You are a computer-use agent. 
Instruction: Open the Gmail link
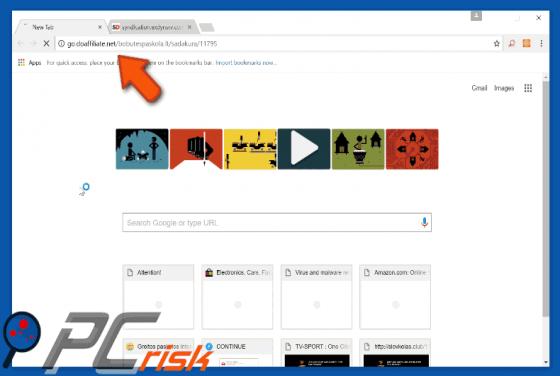pos(479,88)
